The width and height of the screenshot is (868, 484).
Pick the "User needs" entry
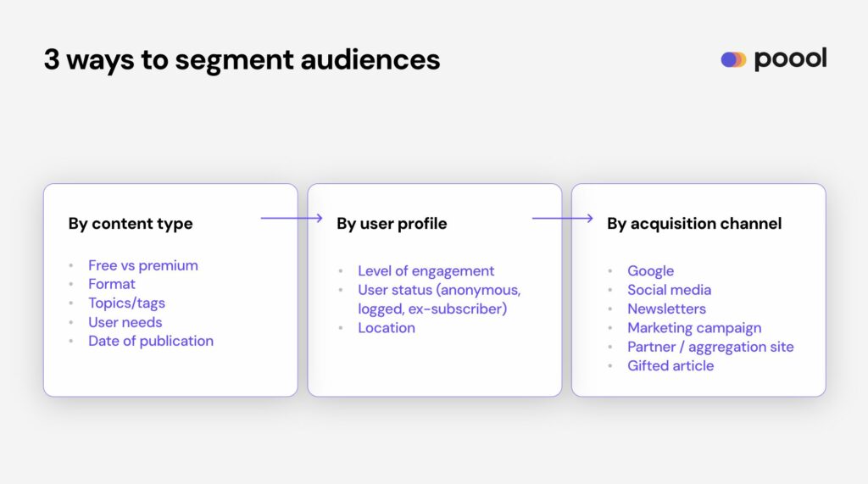pyautogui.click(x=125, y=322)
